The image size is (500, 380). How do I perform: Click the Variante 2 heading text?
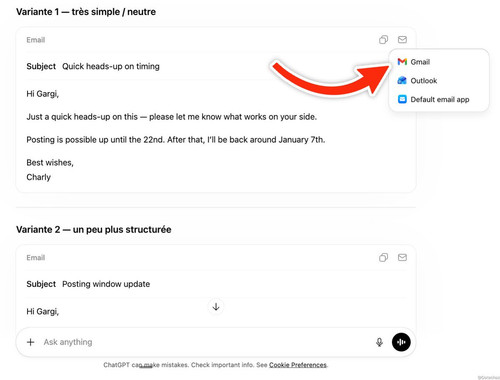[x=94, y=229]
